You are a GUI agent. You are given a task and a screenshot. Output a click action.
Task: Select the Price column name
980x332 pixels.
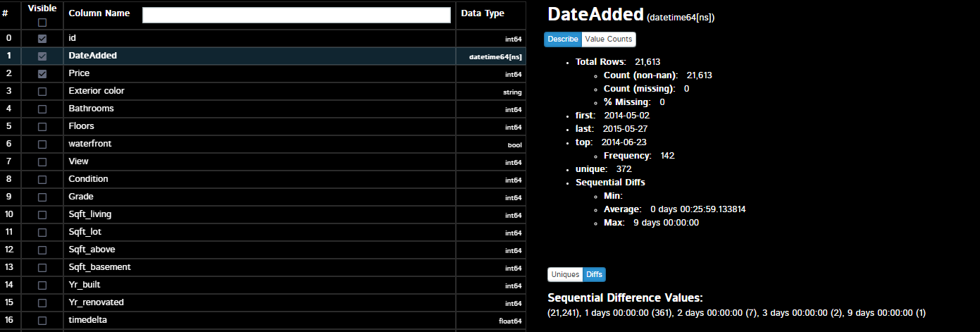tap(79, 73)
